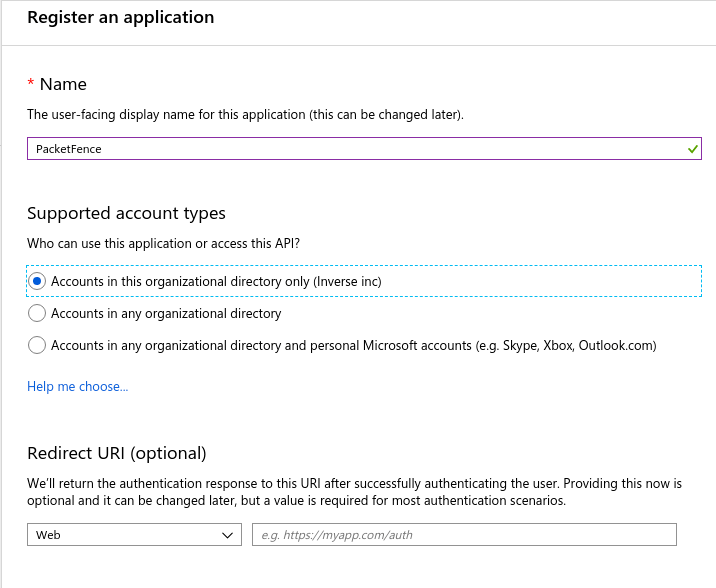
Task: Select the 'this organizational directory only' radio button
Action: click(37, 282)
